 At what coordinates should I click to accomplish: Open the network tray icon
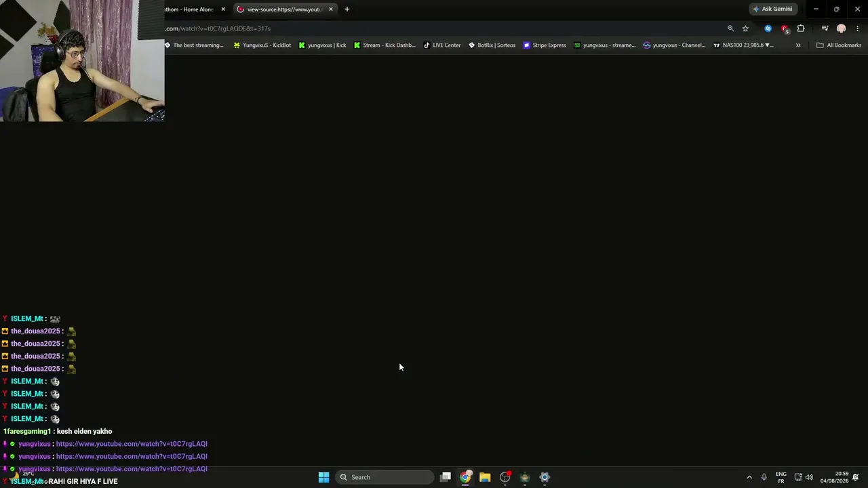coord(798,477)
